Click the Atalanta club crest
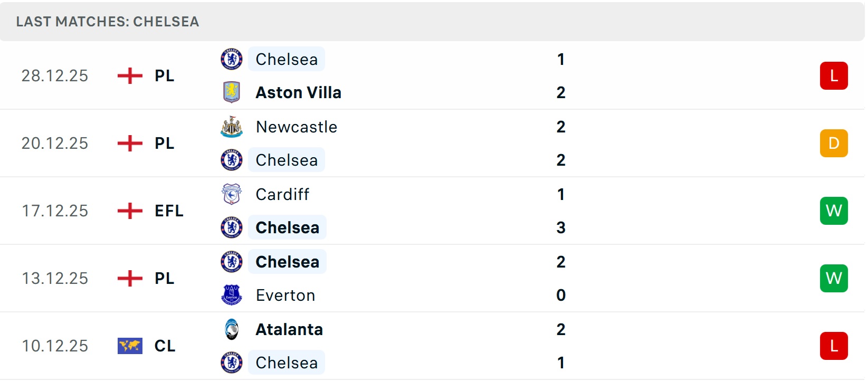Image resolution: width=868 pixels, height=381 pixels. pyautogui.click(x=231, y=329)
